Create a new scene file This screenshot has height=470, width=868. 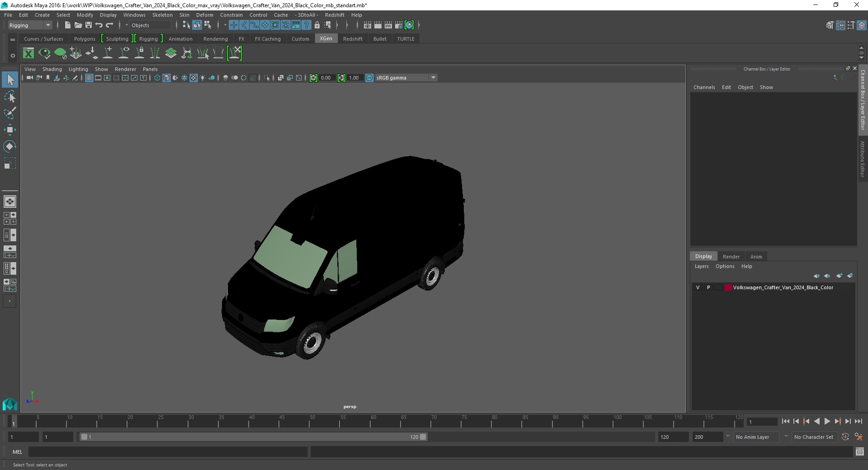point(67,25)
